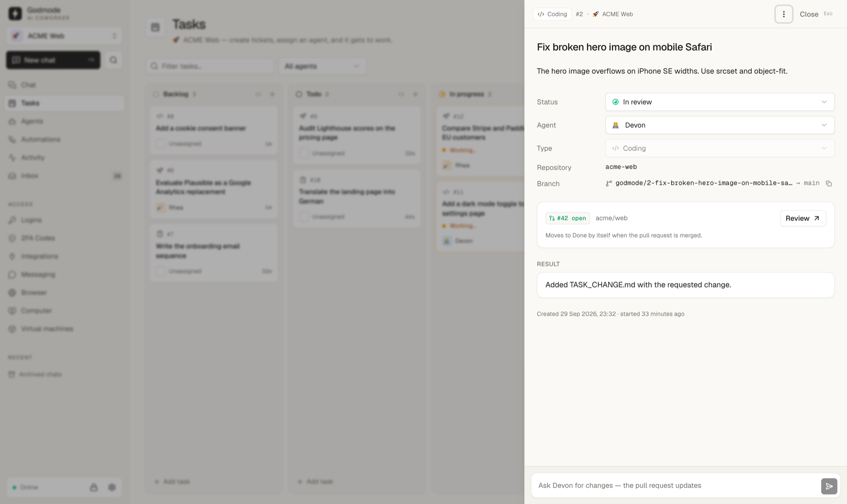Screen dimensions: 847x504
Task: Click the main target branch label
Action: (811, 183)
